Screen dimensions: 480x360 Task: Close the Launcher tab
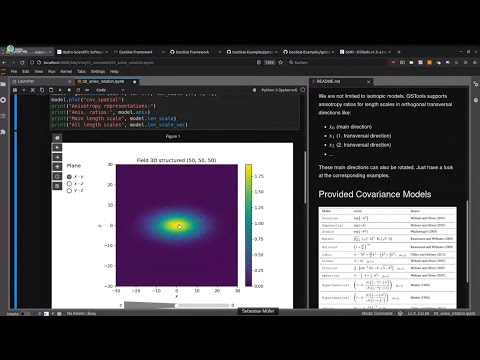pyautogui.click(x=69, y=81)
